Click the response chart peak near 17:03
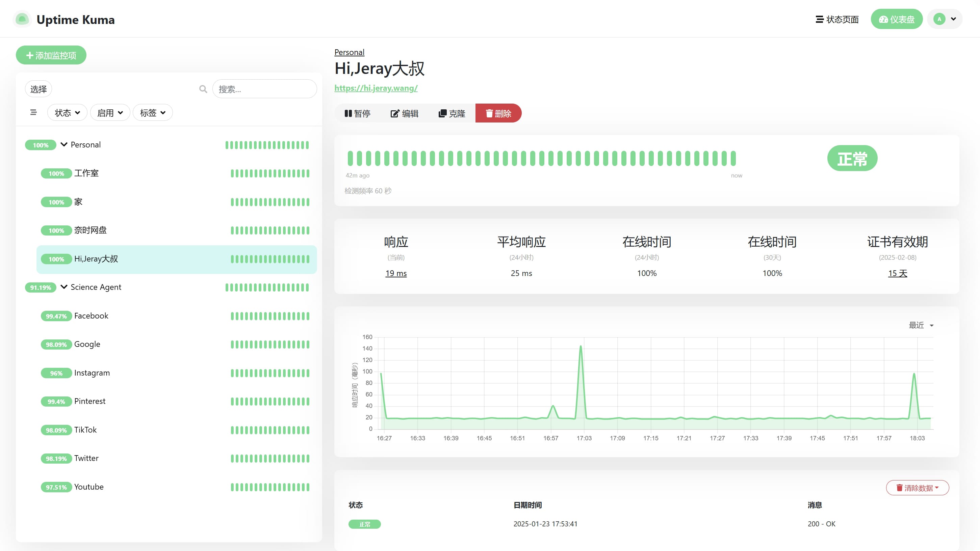The width and height of the screenshot is (980, 551). point(581,346)
